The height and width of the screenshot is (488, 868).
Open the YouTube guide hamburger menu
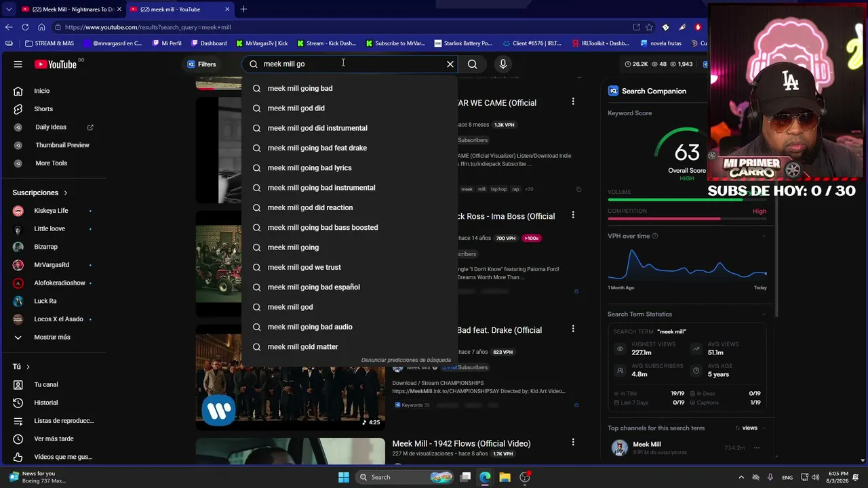pos(18,64)
